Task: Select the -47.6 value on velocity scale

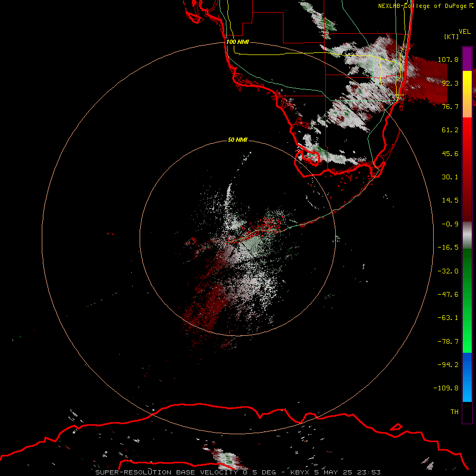Action: (448, 295)
